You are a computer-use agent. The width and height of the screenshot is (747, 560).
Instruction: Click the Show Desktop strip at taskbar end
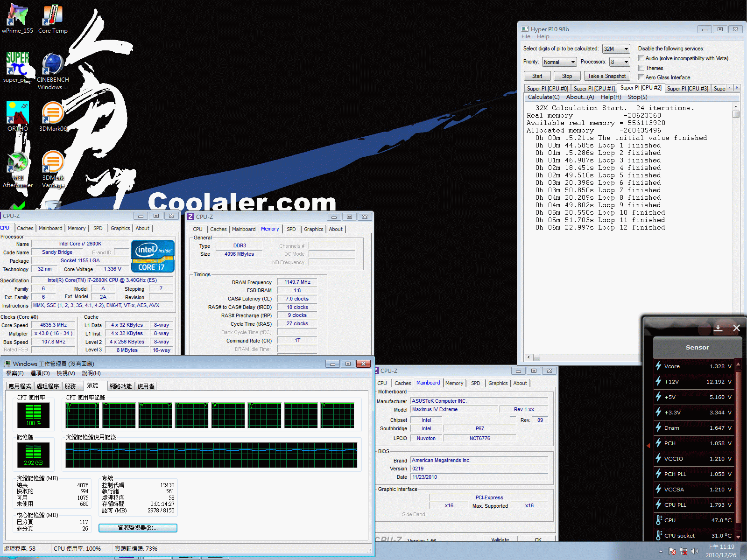[x=743, y=551]
